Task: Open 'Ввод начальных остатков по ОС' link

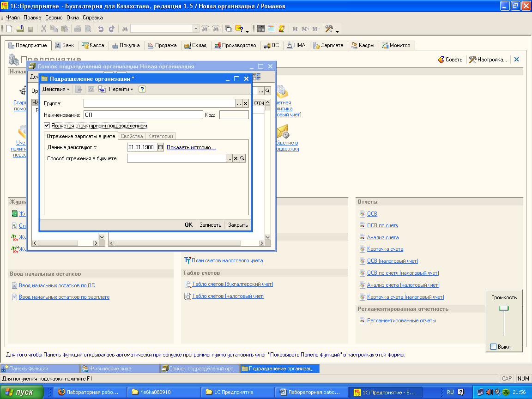Action: (x=57, y=285)
